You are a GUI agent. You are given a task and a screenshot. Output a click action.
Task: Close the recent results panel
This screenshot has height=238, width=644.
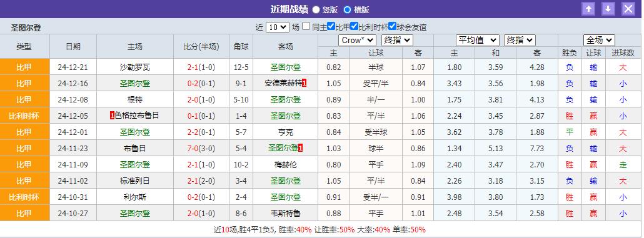tap(628, 9)
